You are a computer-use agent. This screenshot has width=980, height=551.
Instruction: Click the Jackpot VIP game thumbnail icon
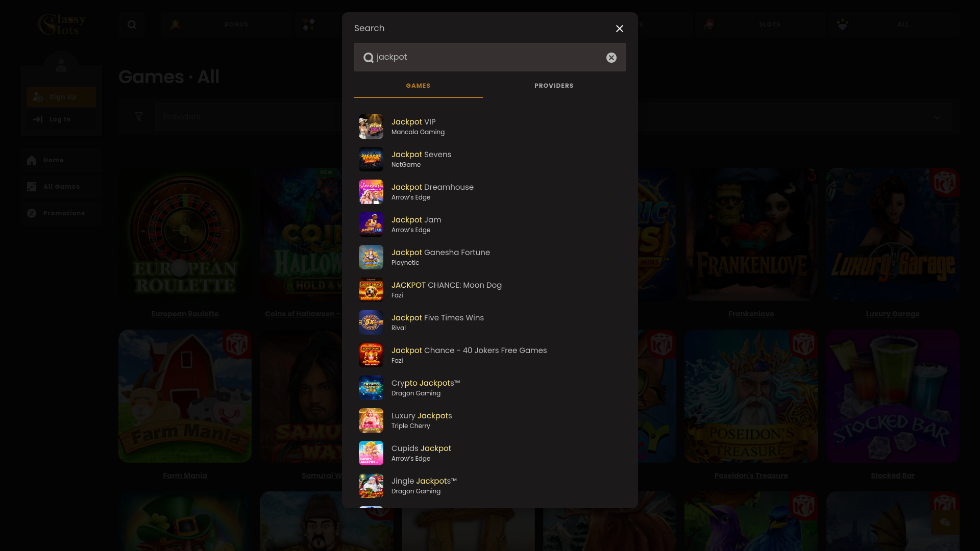[371, 127]
